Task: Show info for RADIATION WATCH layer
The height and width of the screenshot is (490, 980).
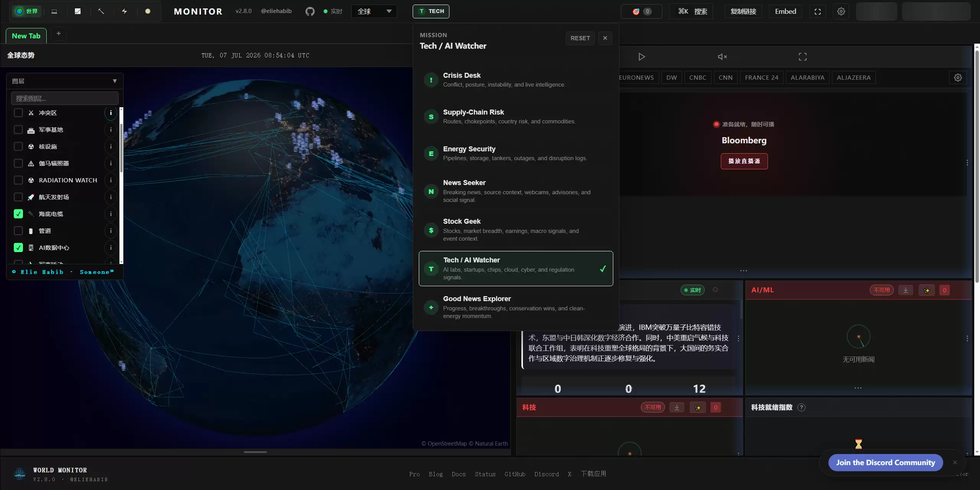Action: 111,180
